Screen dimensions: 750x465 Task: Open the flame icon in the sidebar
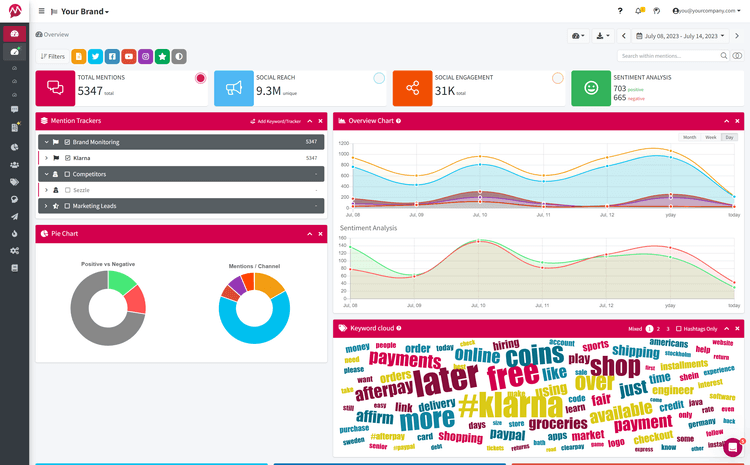tap(14, 233)
